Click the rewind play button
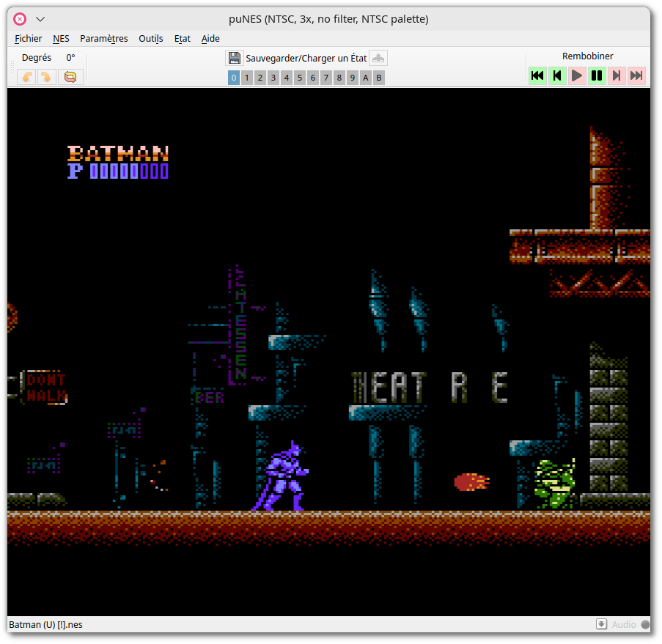 (x=577, y=76)
